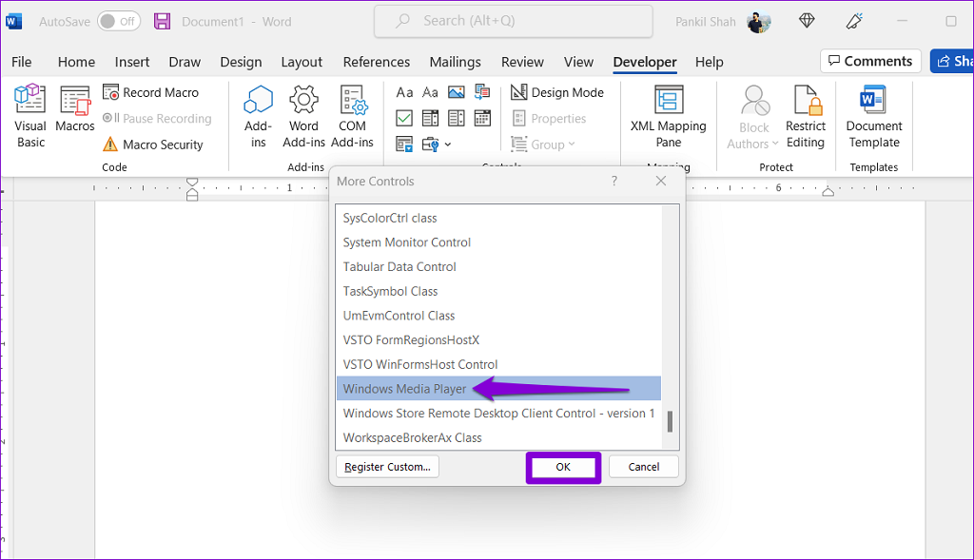974x560 pixels.
Task: Open the File menu
Action: (21, 62)
